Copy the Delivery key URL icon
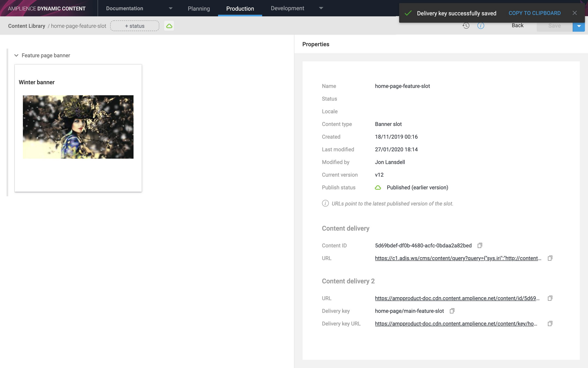588x368 pixels. point(550,323)
